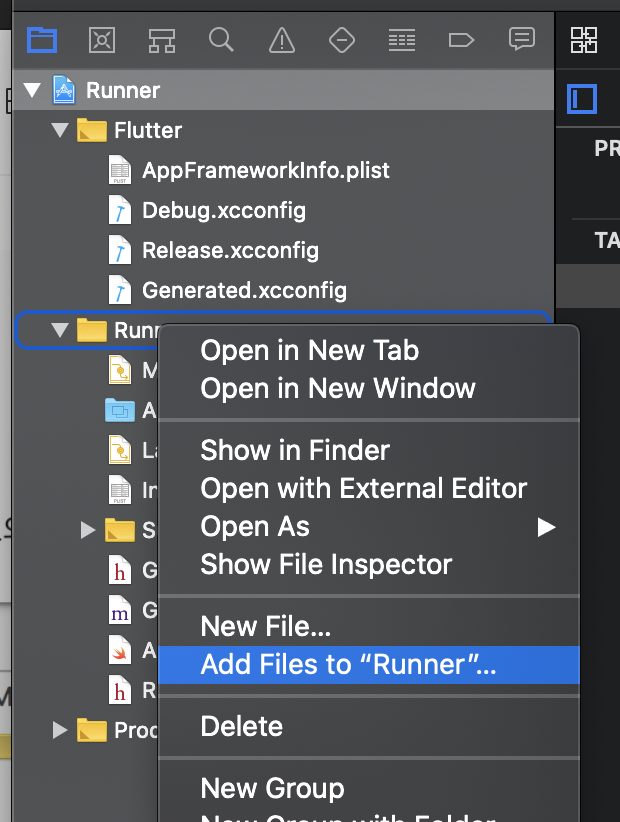Choose New File… menu item
This screenshot has height=822, width=620.
coord(369,626)
